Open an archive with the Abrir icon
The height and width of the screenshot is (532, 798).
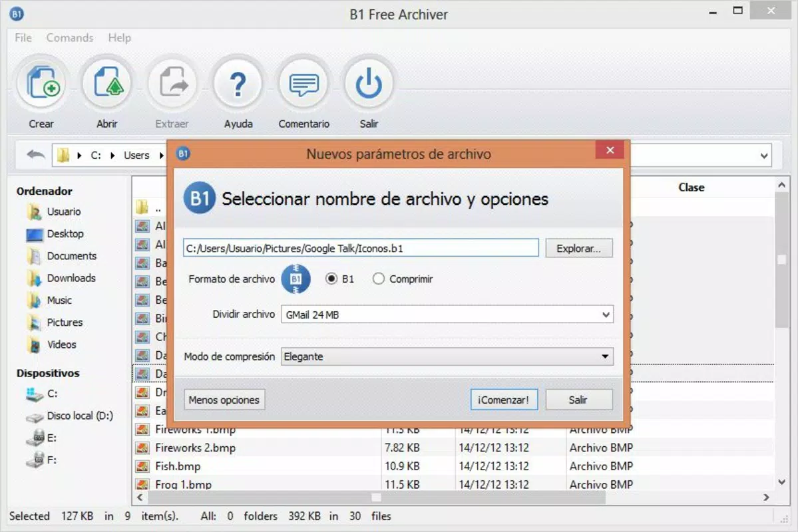pos(107,83)
